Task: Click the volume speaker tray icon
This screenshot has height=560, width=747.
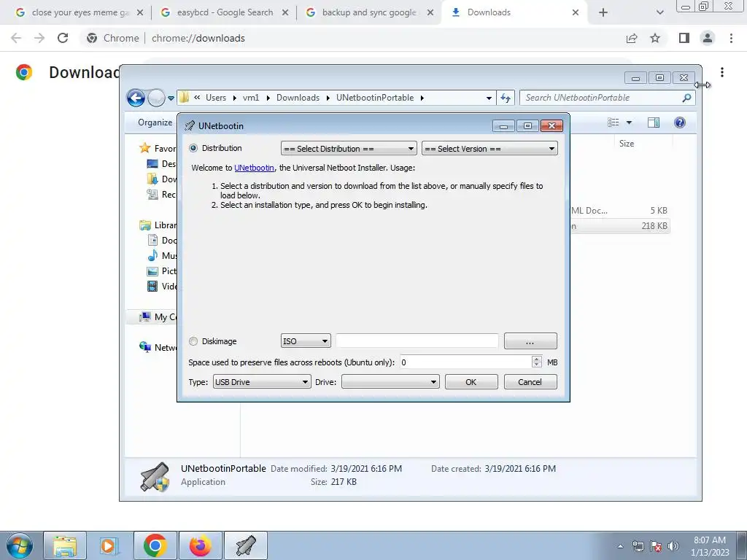Action: (x=673, y=546)
